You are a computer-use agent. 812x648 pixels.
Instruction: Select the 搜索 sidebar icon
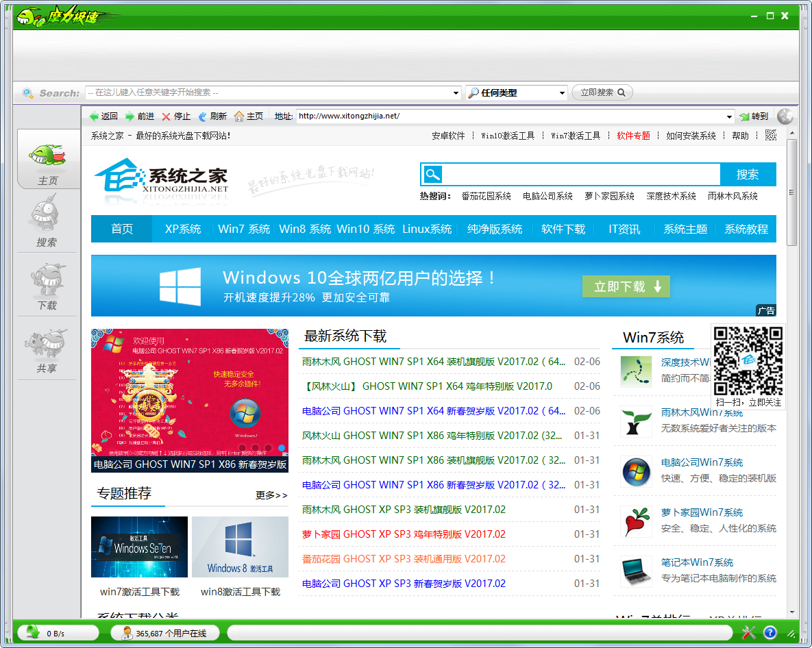(x=47, y=221)
